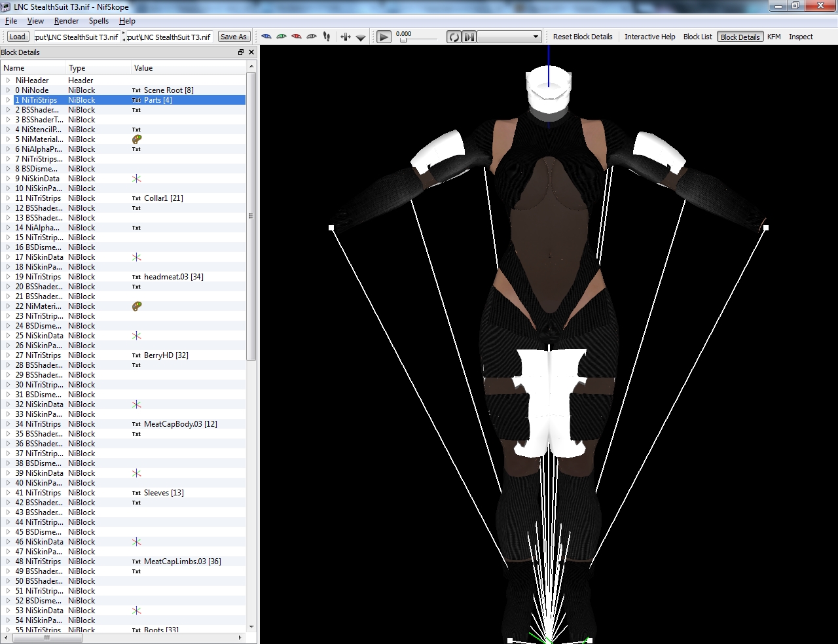The width and height of the screenshot is (838, 644).
Task: Toggle the animation loop button
Action: pyautogui.click(x=454, y=37)
